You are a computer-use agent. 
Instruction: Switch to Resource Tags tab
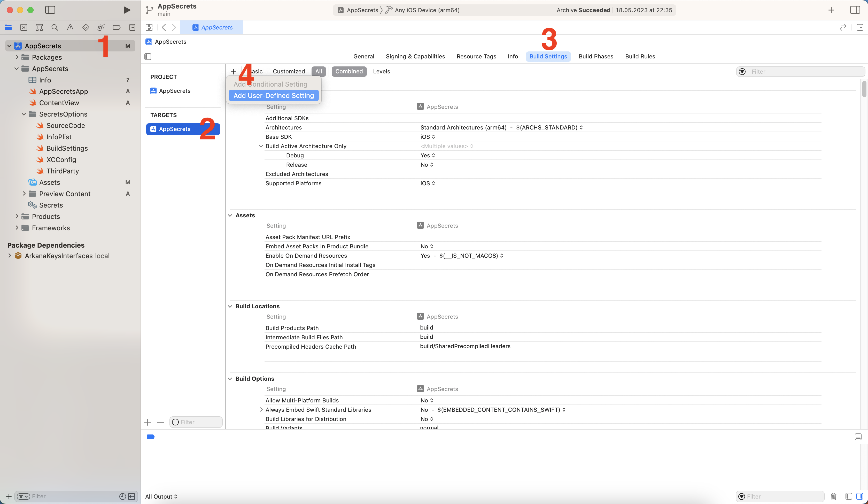[476, 57]
